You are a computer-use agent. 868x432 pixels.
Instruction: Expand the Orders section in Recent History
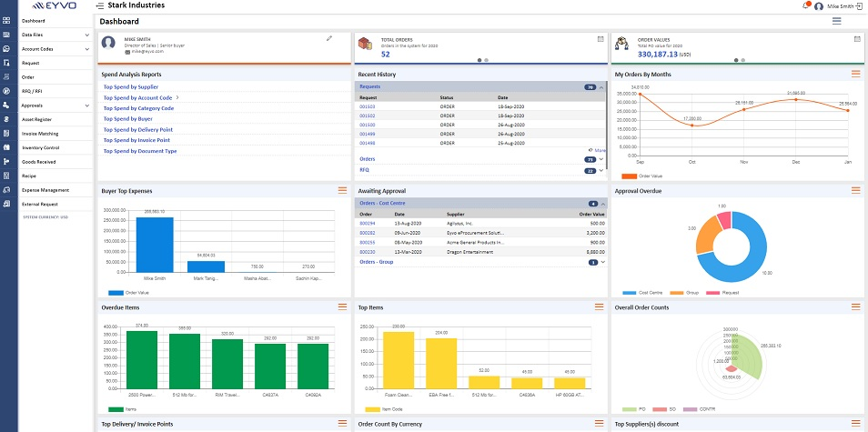pos(368,159)
